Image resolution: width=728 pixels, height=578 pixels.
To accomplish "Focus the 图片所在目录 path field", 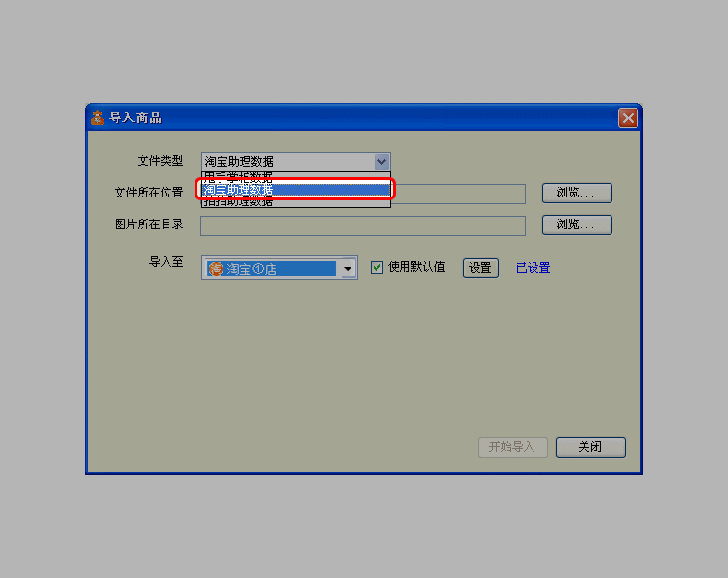I will [363, 225].
